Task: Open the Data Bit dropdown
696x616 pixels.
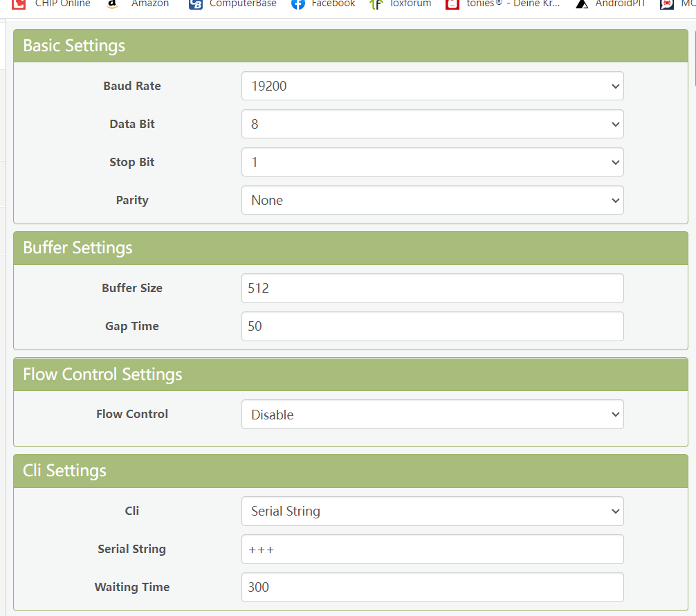Action: tap(432, 124)
